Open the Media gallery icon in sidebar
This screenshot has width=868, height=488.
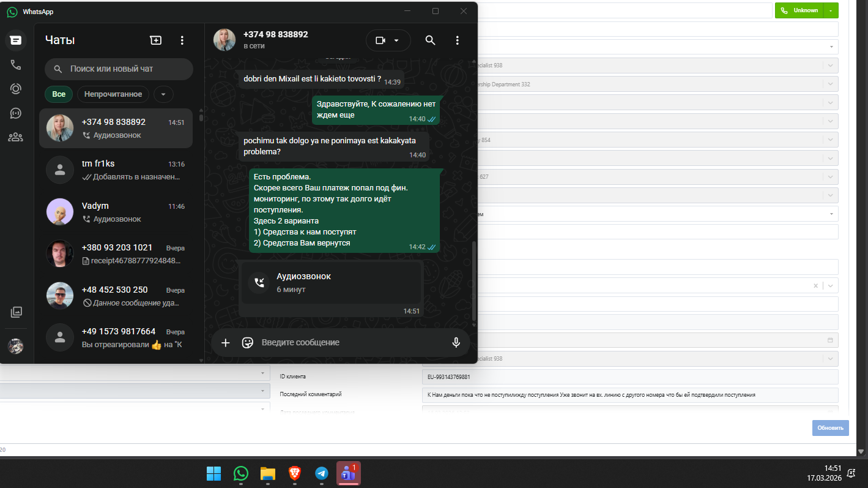point(16,312)
